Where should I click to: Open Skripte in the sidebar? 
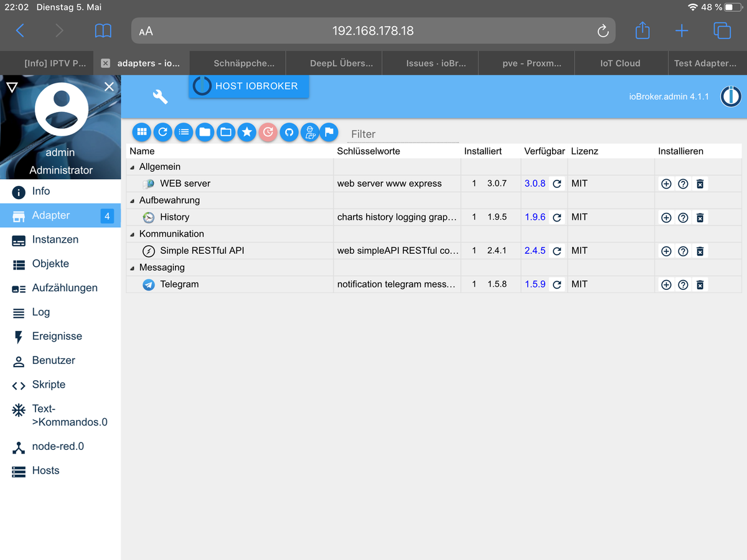[x=60, y=385]
